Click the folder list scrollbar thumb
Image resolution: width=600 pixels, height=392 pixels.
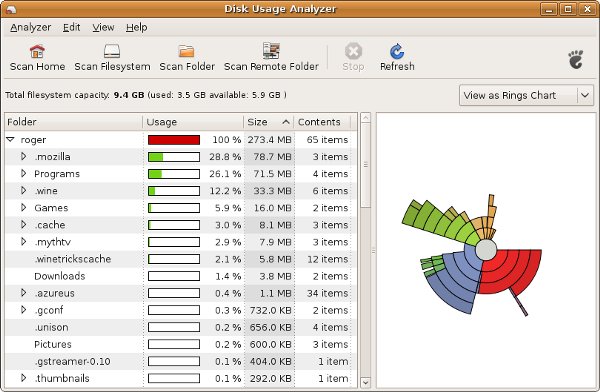[x=365, y=165]
